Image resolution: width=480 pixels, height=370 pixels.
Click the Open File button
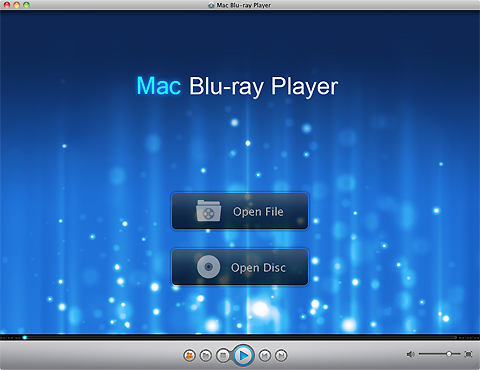point(240,211)
